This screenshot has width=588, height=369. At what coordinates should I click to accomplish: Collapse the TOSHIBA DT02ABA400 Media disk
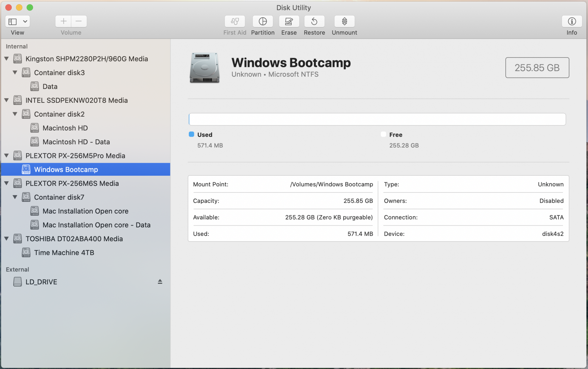tap(6, 239)
